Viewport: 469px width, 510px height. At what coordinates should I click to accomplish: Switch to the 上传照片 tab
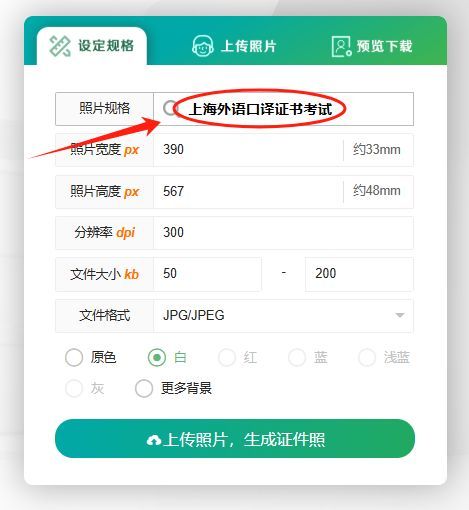234,46
